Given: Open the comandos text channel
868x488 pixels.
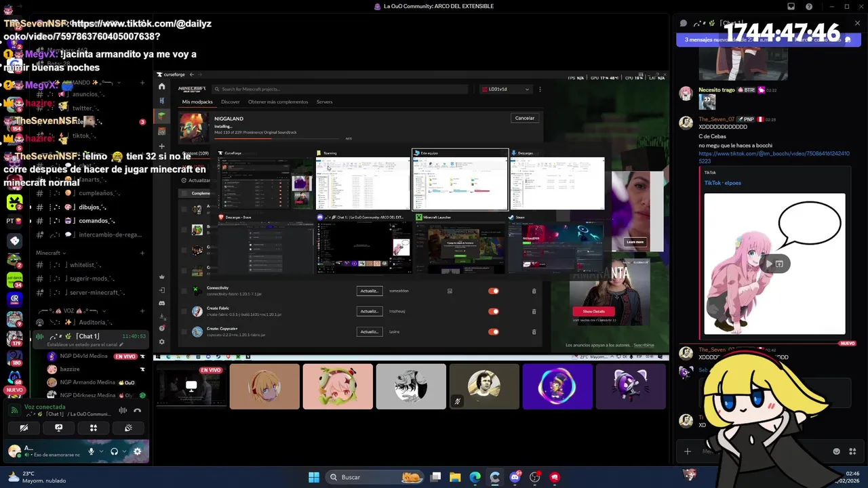Looking at the screenshot, I should coord(90,221).
